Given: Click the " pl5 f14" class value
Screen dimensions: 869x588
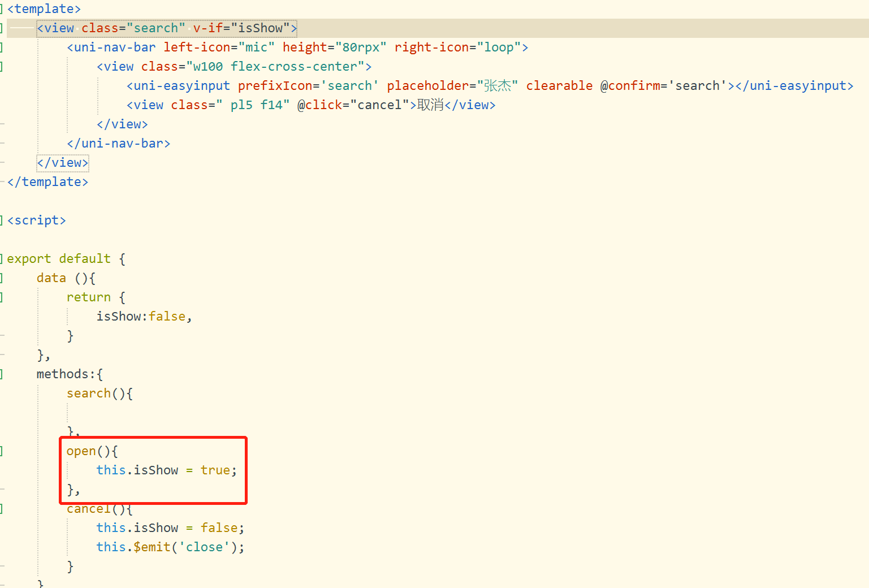Looking at the screenshot, I should pos(253,105).
